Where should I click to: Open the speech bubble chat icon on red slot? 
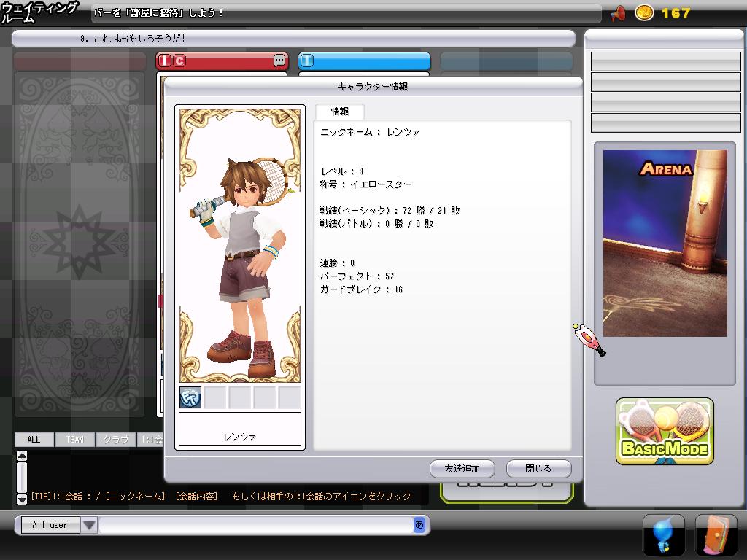[279, 61]
